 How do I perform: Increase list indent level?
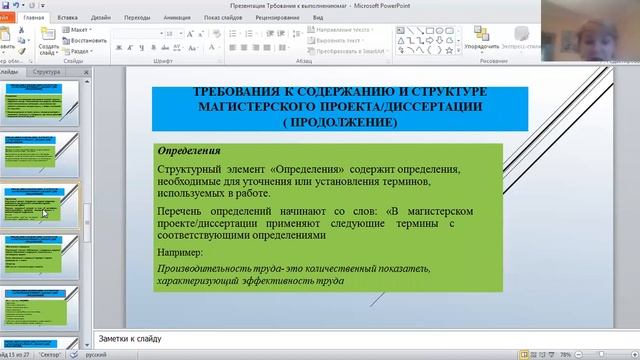click(281, 34)
